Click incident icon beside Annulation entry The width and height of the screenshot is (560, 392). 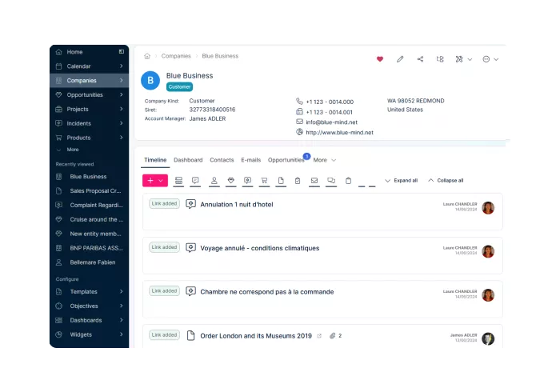(190, 204)
